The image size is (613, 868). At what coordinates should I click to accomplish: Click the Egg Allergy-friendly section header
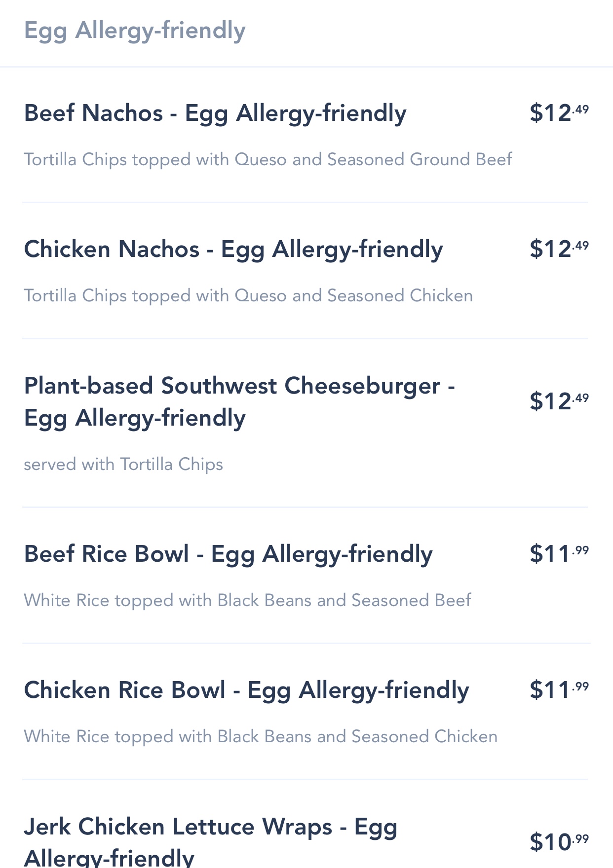tap(135, 31)
